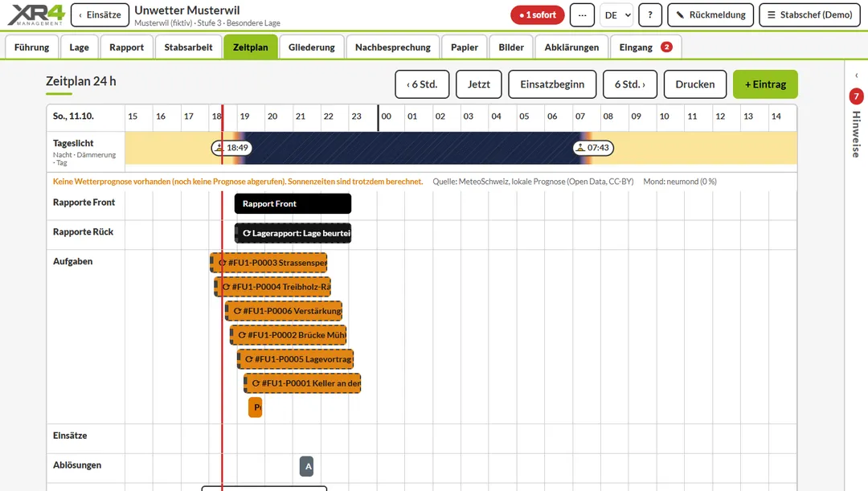Image resolution: width=868 pixels, height=491 pixels.
Task: Jump to current time with Jetzt
Action: tap(479, 84)
